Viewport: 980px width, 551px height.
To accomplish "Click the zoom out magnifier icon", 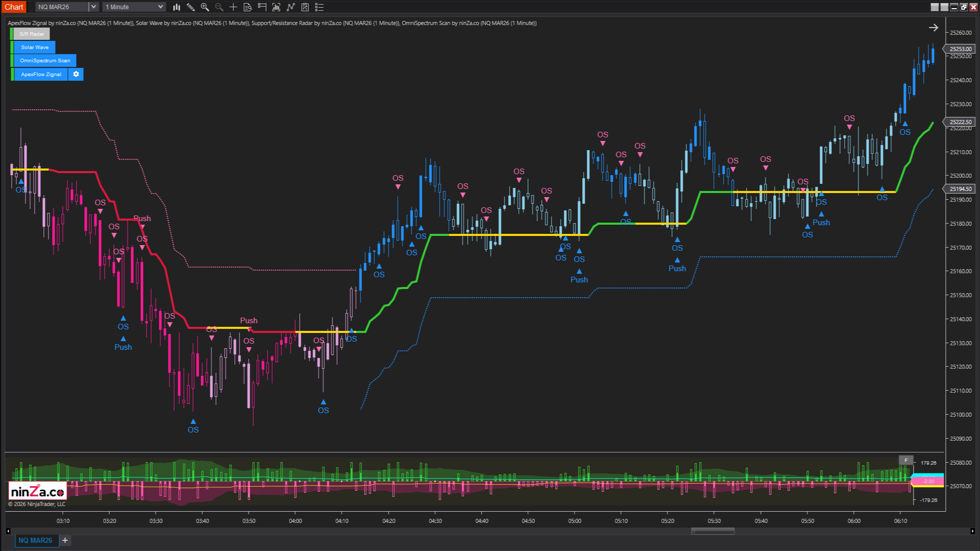I will point(219,7).
